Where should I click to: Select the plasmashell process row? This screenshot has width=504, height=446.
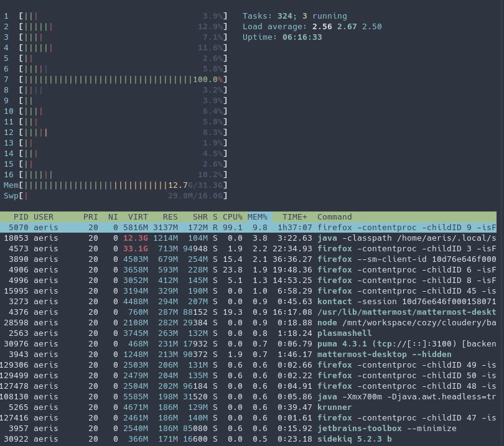coord(249,333)
